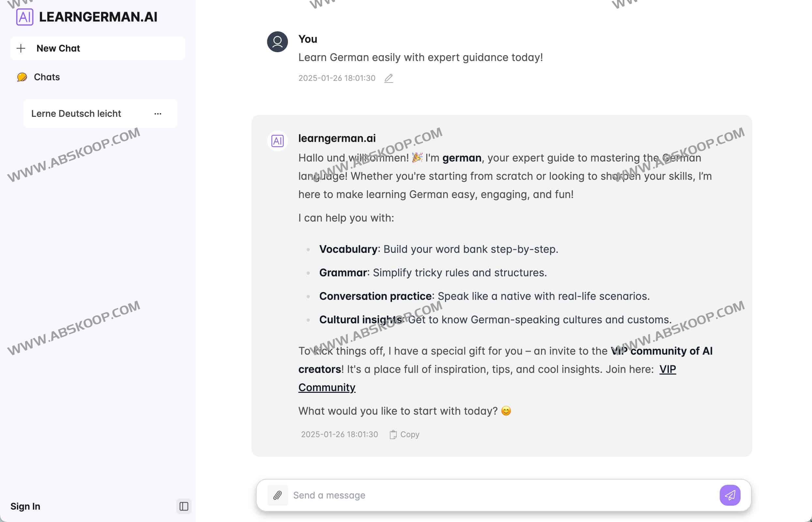Send the message with the paper plane icon
This screenshot has height=522, width=812.
(730, 495)
